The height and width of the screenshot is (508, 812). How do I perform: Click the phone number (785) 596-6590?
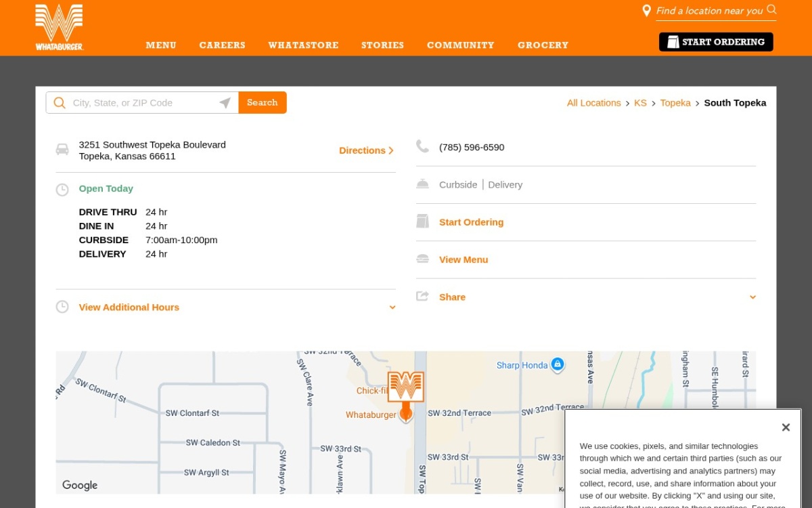click(472, 147)
